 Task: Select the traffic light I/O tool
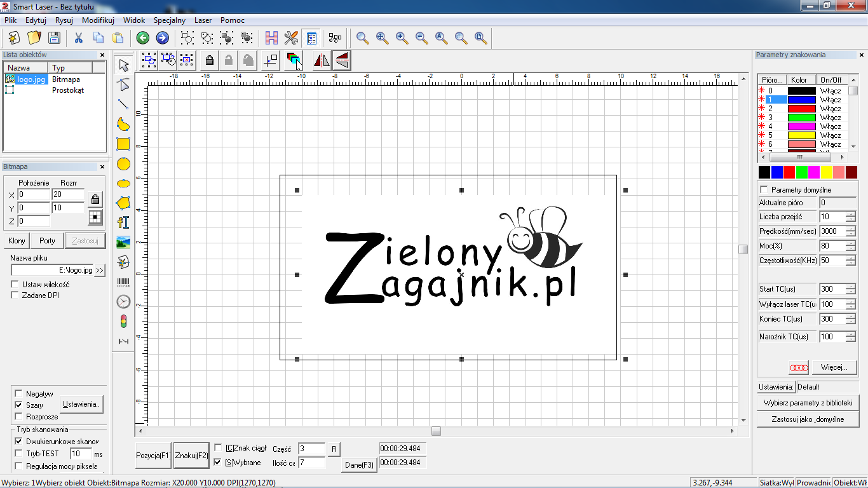[123, 322]
